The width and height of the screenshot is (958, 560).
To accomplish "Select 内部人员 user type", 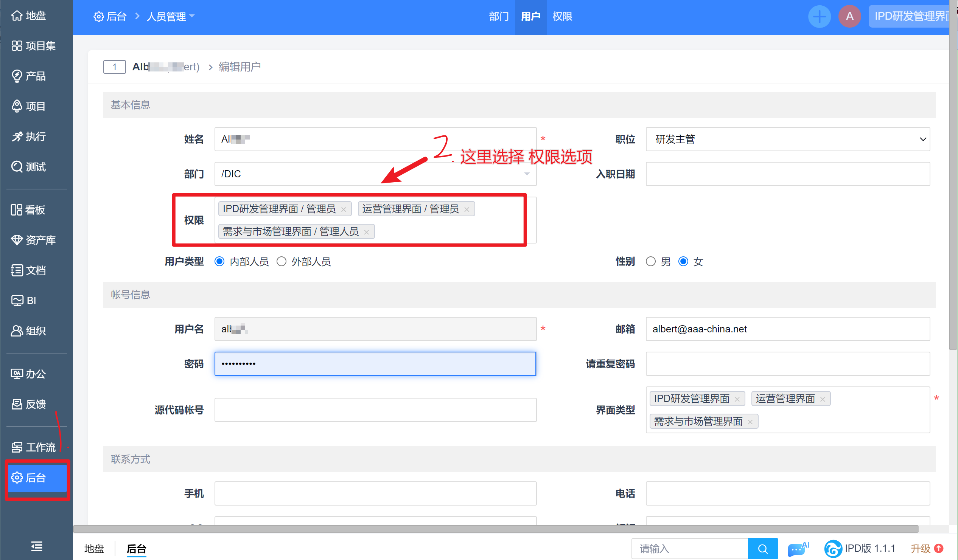I will tap(219, 261).
